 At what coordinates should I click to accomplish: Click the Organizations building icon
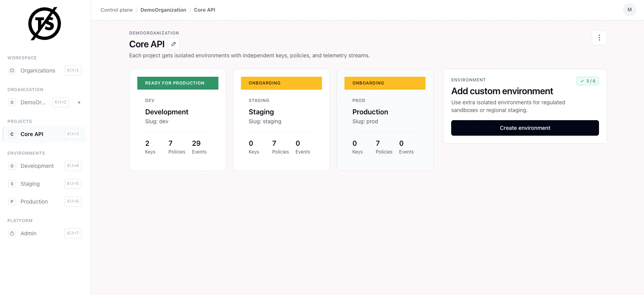12,71
